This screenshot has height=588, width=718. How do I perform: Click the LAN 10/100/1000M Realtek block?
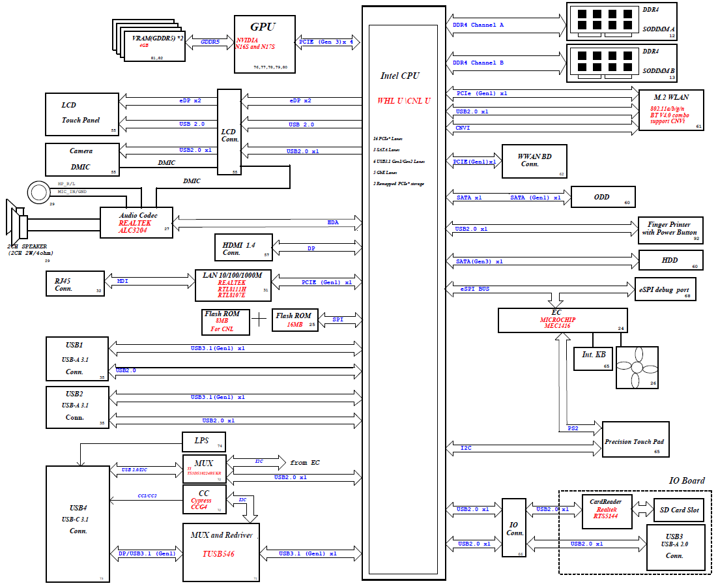[232, 286]
